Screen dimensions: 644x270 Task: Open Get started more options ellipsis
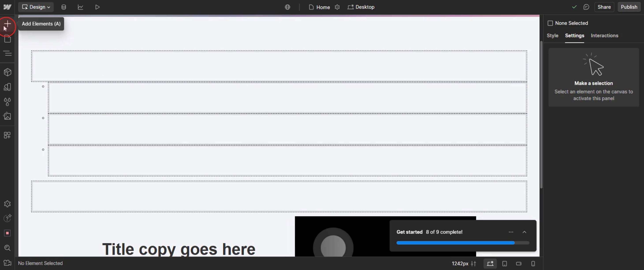click(x=511, y=232)
